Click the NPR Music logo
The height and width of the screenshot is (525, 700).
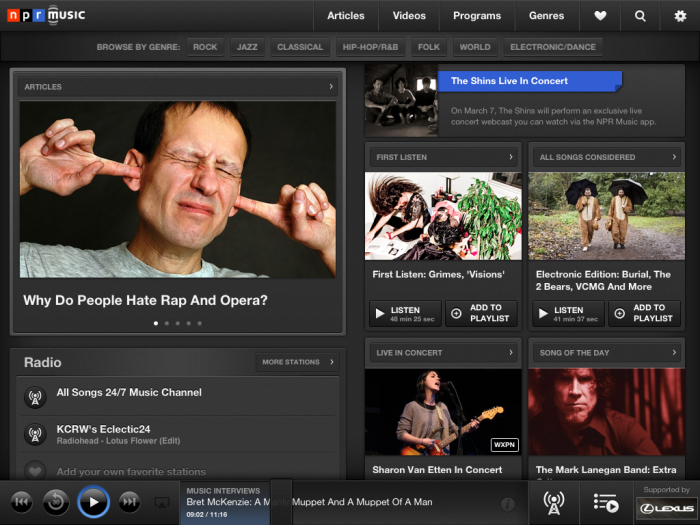(46, 15)
